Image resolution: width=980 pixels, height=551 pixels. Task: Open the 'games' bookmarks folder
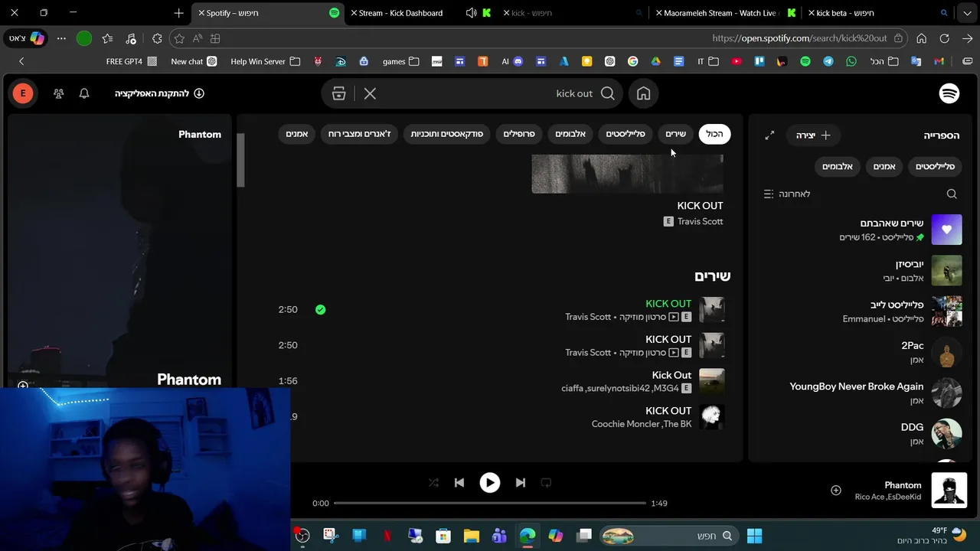(401, 61)
